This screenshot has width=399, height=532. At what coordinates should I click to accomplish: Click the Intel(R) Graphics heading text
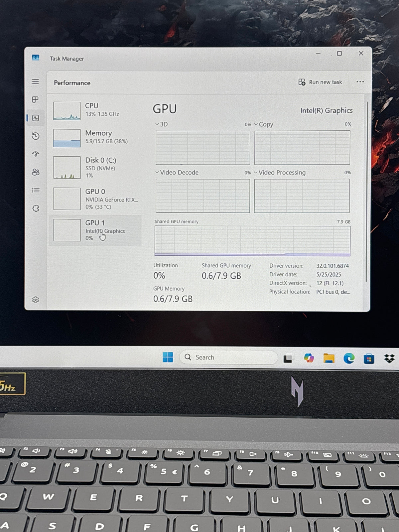327,110
